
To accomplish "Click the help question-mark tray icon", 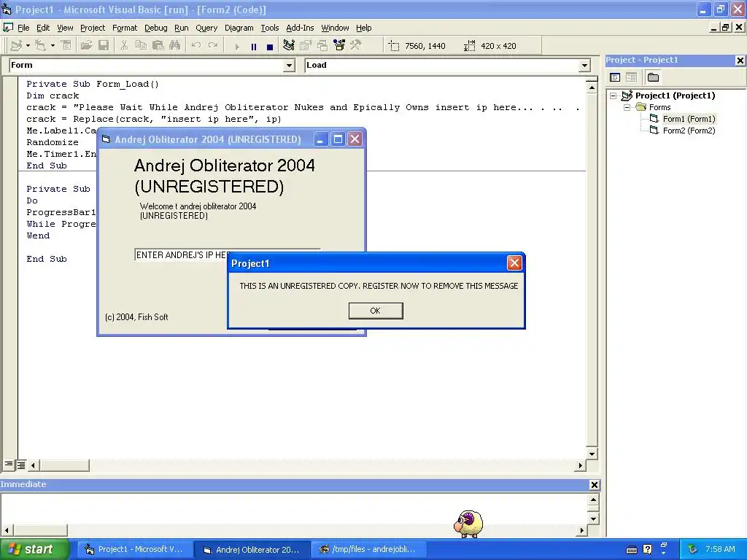I will pos(648,550).
